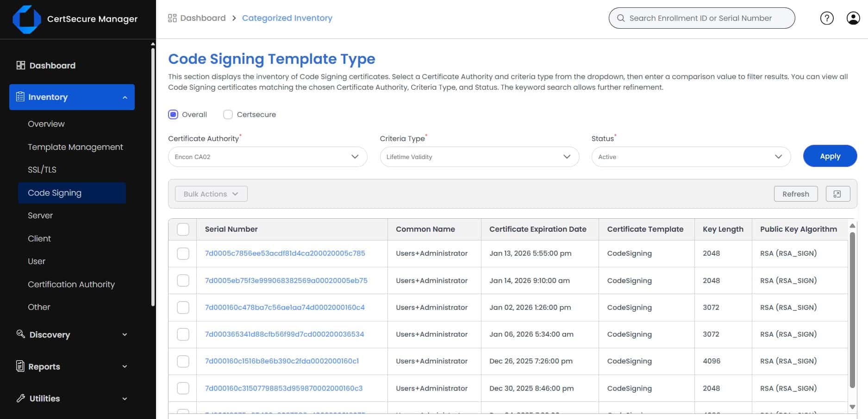This screenshot has height=419, width=868.
Task: Click the expand table view icon
Action: coord(837,194)
